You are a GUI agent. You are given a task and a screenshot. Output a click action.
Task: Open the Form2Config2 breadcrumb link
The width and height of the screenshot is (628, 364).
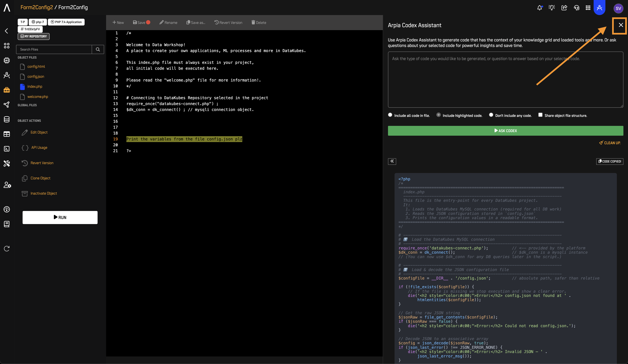[37, 8]
